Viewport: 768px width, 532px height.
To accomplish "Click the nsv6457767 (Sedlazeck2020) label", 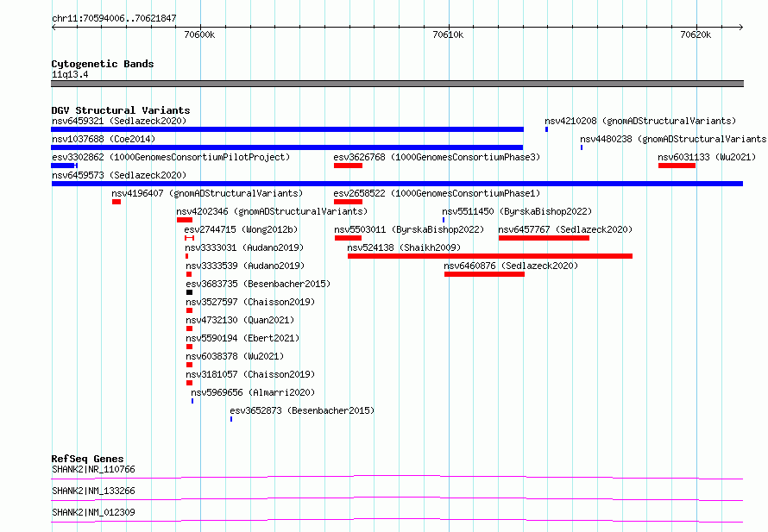I will click(565, 229).
